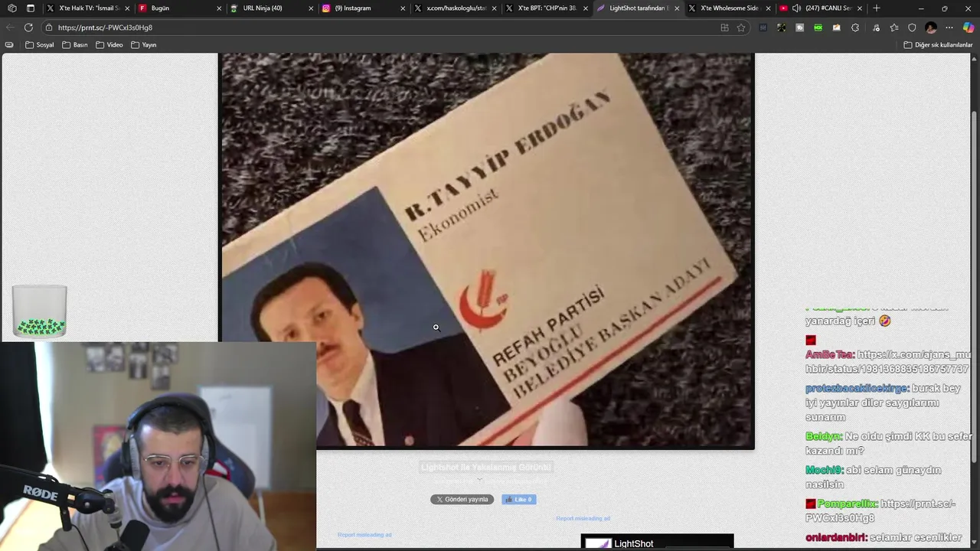Open the browser Settings and more menu
The height and width of the screenshot is (551, 980).
click(x=950, y=28)
